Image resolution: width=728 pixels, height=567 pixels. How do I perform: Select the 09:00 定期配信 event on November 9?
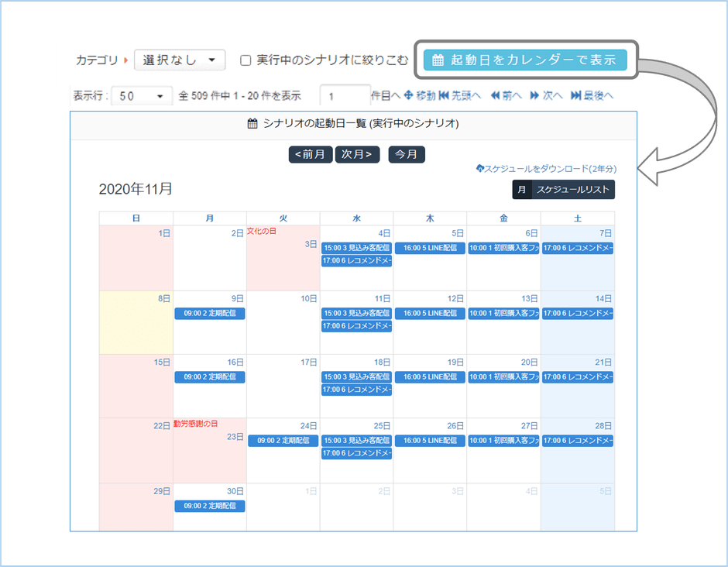pyautogui.click(x=209, y=313)
